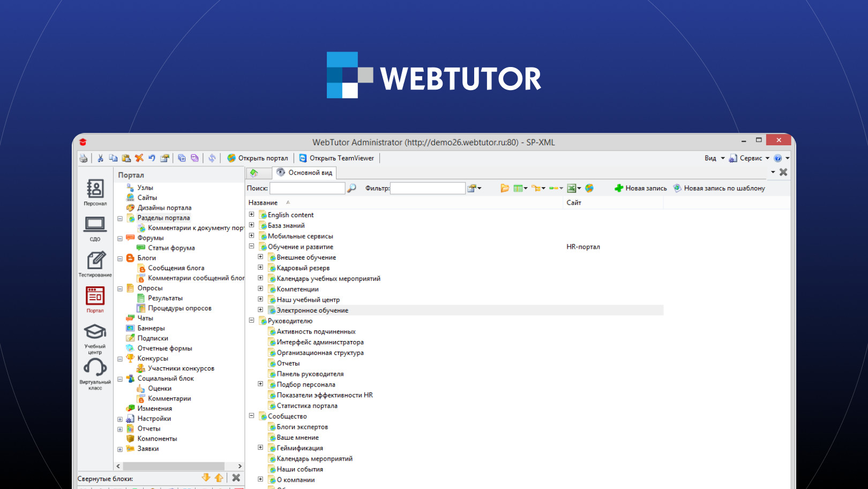Select Статьи форума in the tree
Screen dimensions: 868x489
click(171, 248)
